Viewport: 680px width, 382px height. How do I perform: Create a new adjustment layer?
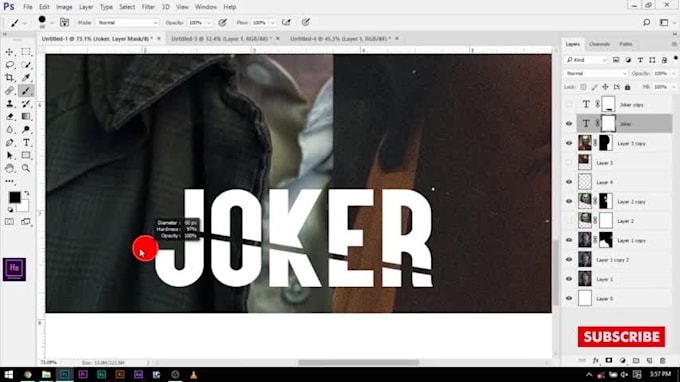[x=623, y=360]
